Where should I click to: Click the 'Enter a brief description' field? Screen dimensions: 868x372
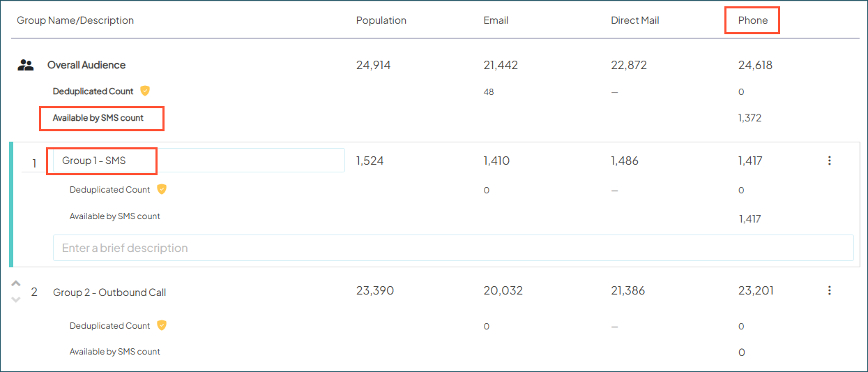pyautogui.click(x=453, y=248)
